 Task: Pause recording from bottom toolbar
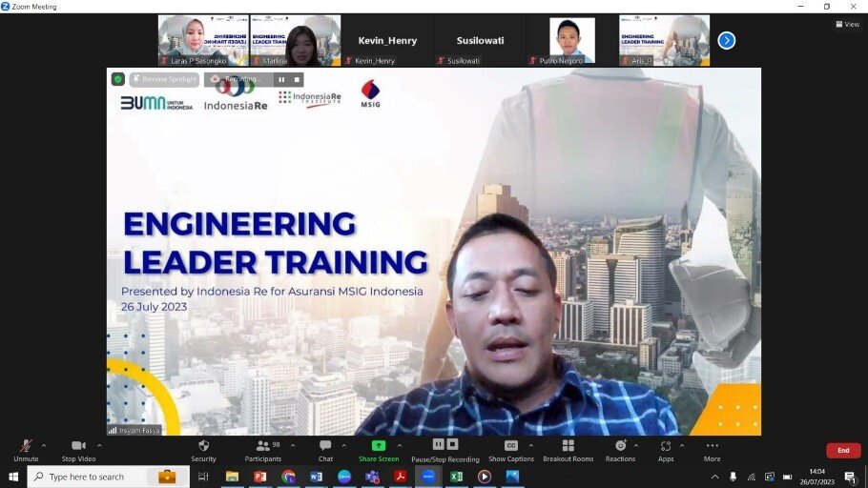pos(439,444)
